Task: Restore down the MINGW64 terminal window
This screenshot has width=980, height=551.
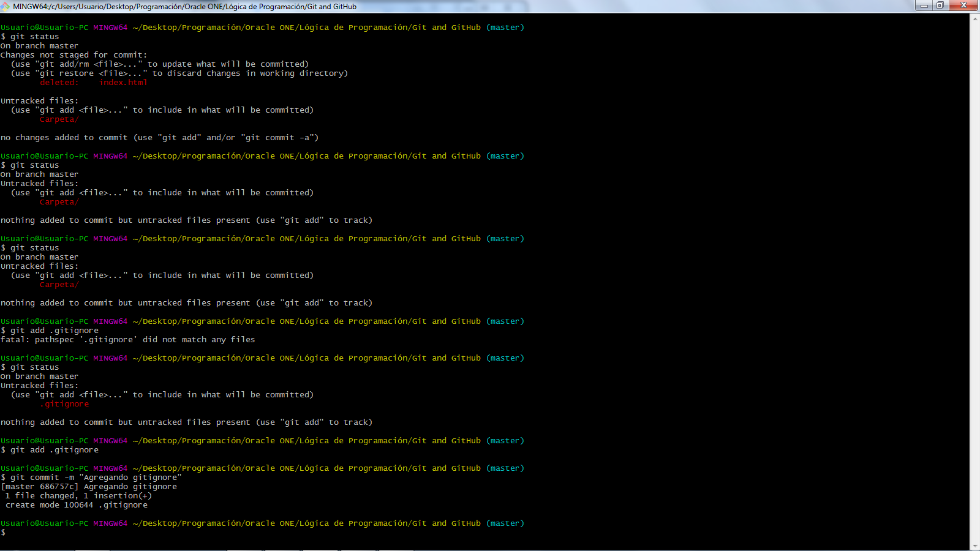Action: 940,6
